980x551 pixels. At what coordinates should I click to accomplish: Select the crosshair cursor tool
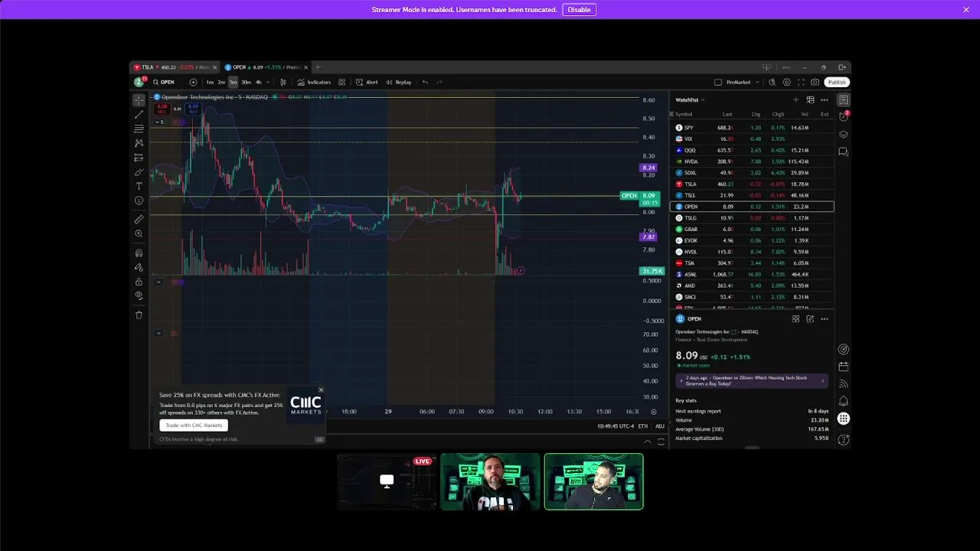point(139,100)
